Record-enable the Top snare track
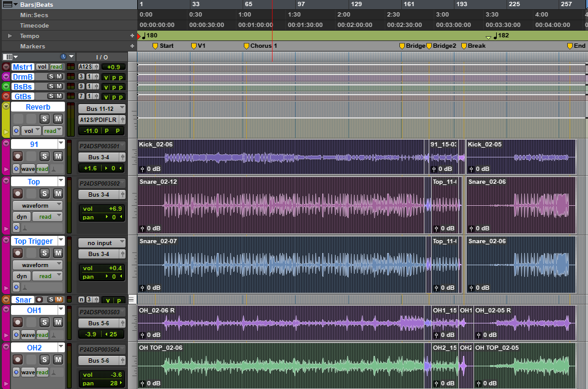 [18, 194]
